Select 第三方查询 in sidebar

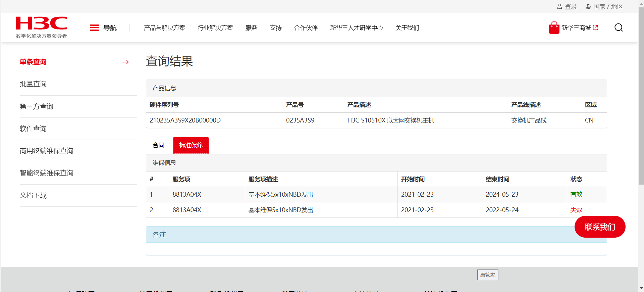point(37,106)
